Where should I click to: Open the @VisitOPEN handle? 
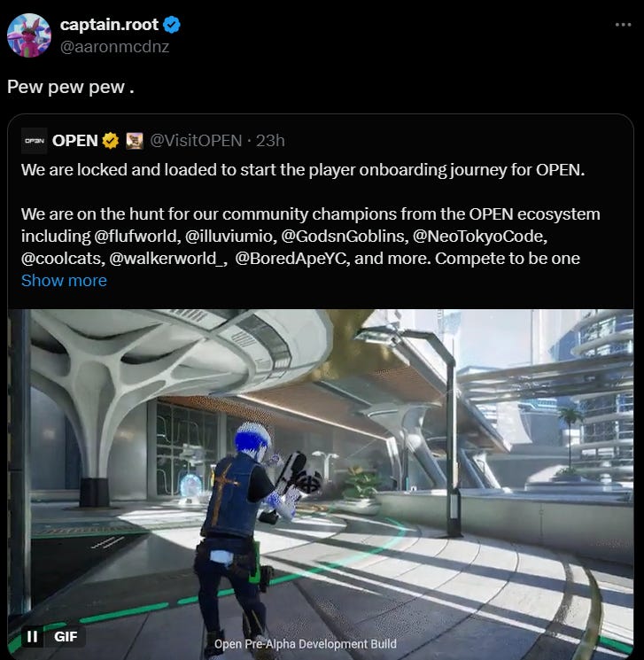[x=196, y=141]
